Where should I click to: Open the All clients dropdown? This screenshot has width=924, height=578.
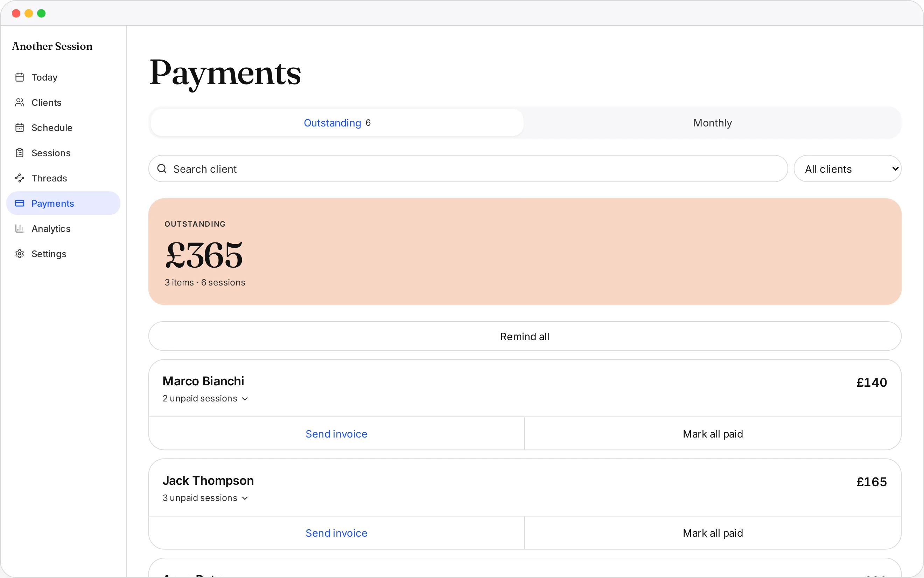[x=848, y=168]
